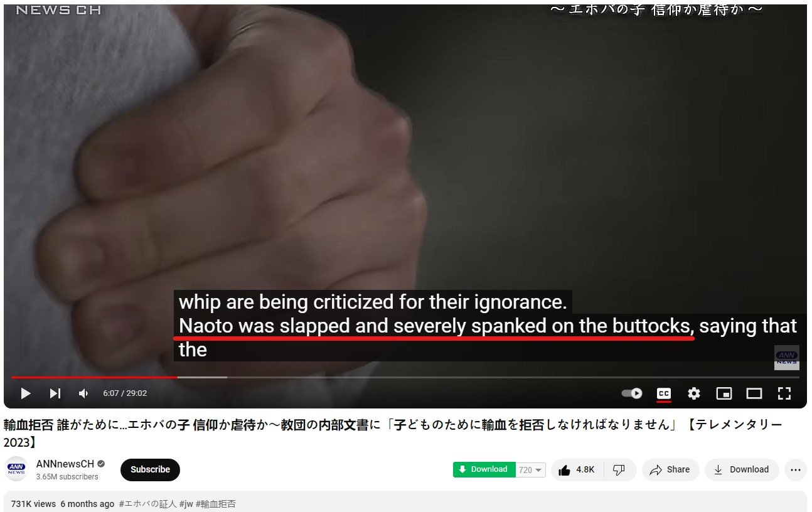Expand the video description box
This screenshot has width=812, height=512.
point(405,502)
